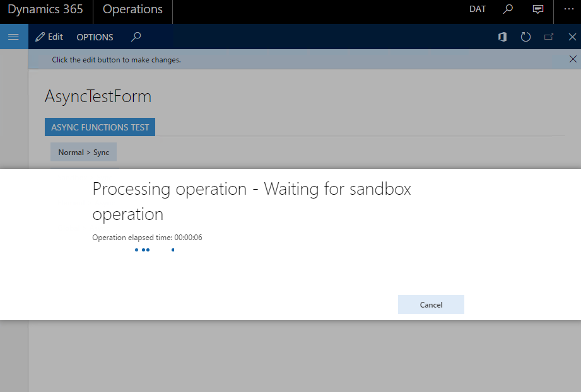Dismiss the edit-button info message

pos(573,59)
